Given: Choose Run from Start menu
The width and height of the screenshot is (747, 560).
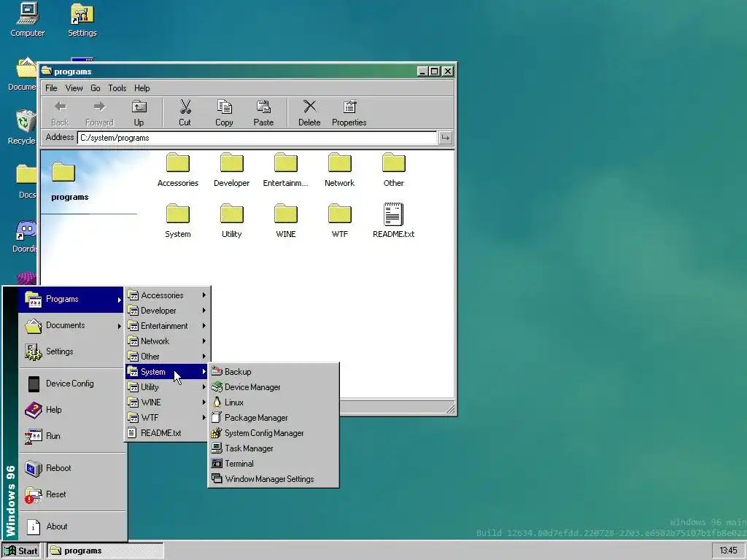Looking at the screenshot, I should (x=72, y=436).
